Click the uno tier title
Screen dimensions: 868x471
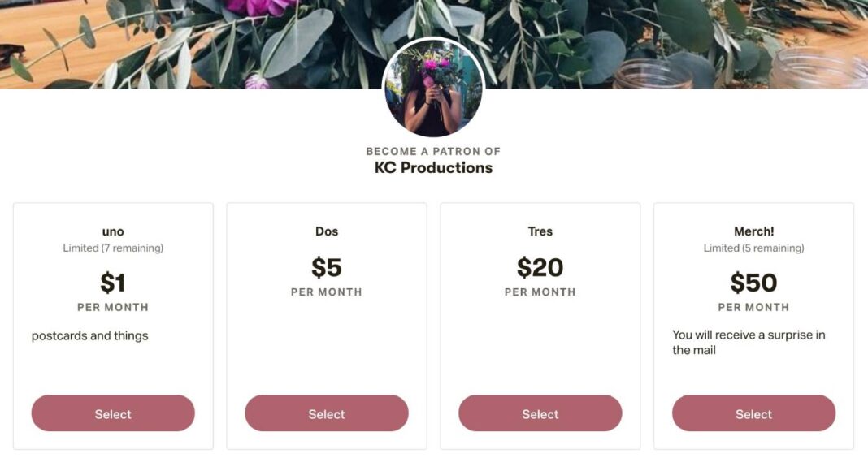112,231
